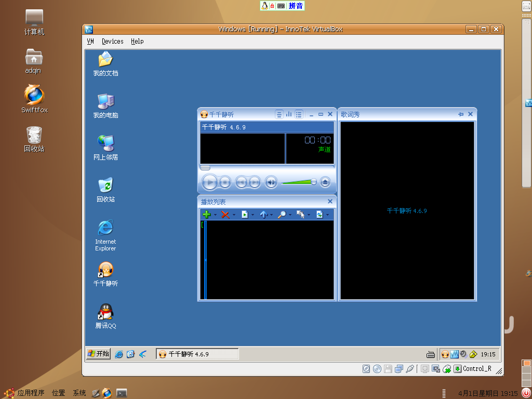Close the 歌词秀 lyrics window

[x=470, y=114]
